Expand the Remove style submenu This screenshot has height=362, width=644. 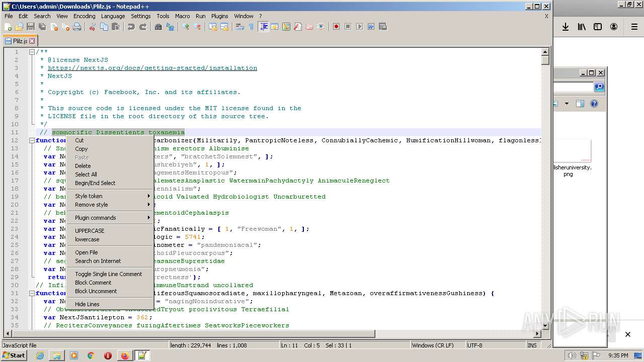click(x=110, y=205)
